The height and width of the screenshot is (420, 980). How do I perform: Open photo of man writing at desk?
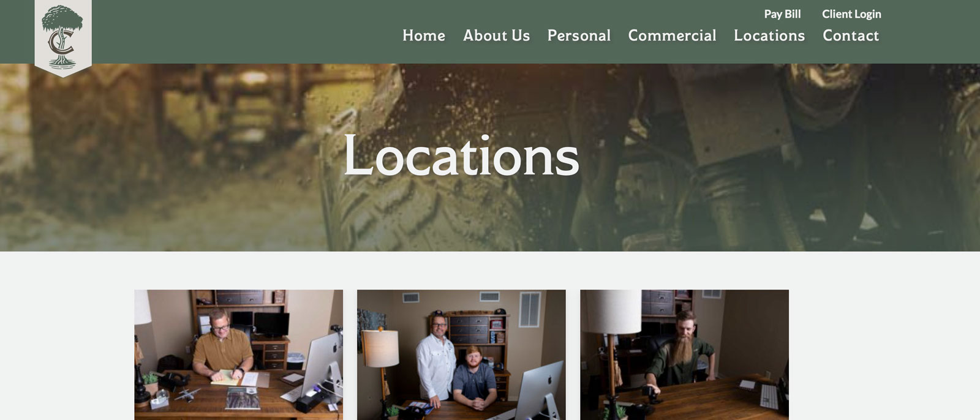238,354
